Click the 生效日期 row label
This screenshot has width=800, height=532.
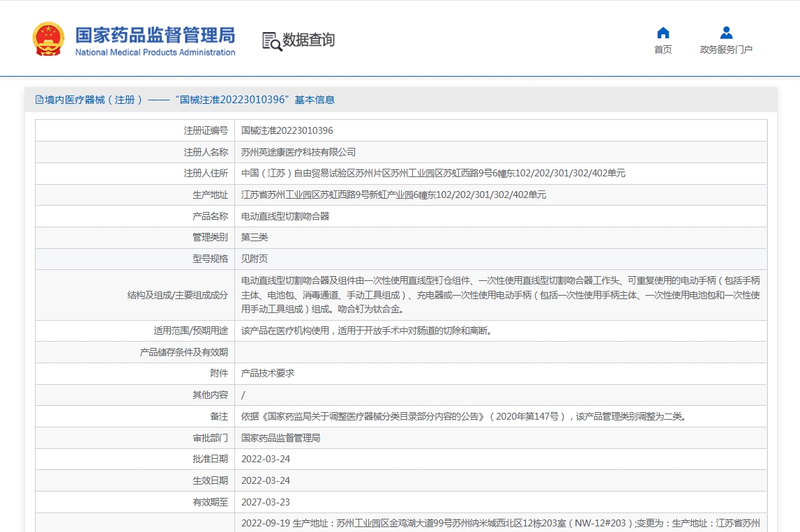point(210,480)
